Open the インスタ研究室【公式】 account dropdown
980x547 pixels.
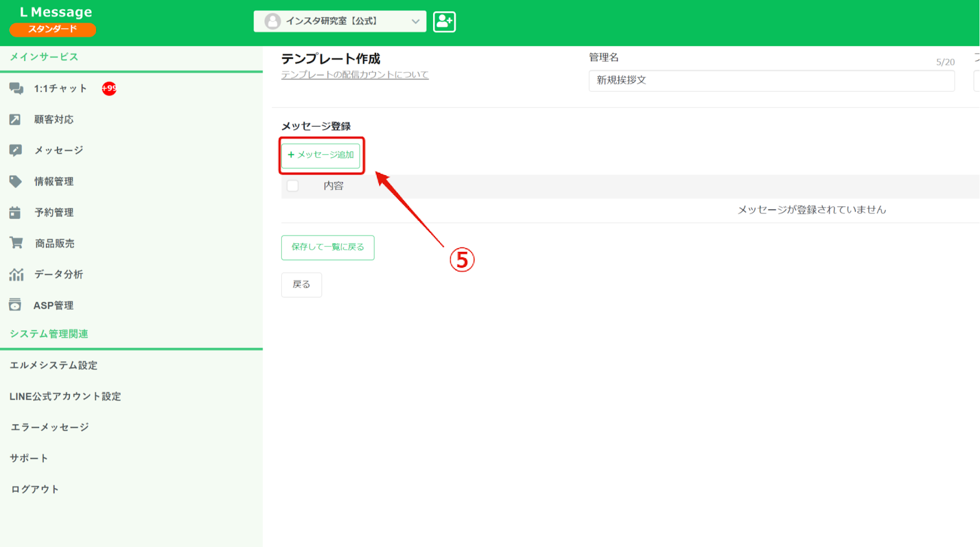(340, 21)
